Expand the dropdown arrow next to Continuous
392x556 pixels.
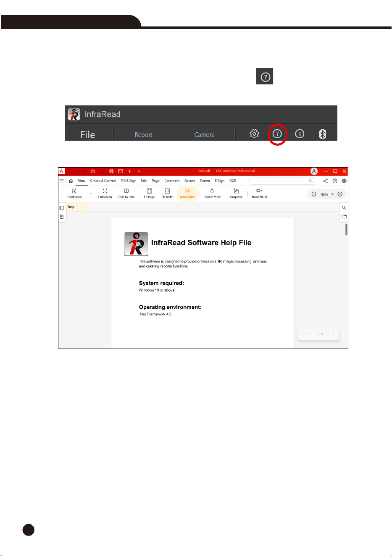(91, 194)
